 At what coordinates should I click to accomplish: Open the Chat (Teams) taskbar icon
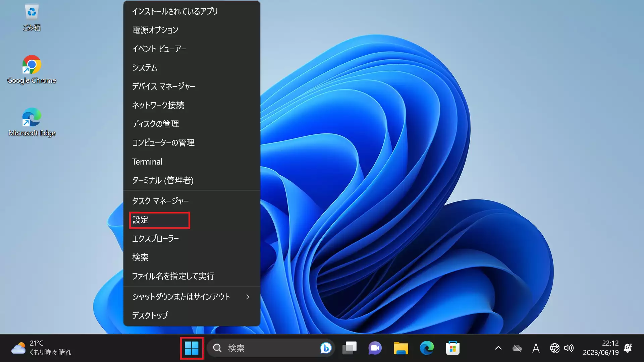tap(375, 348)
